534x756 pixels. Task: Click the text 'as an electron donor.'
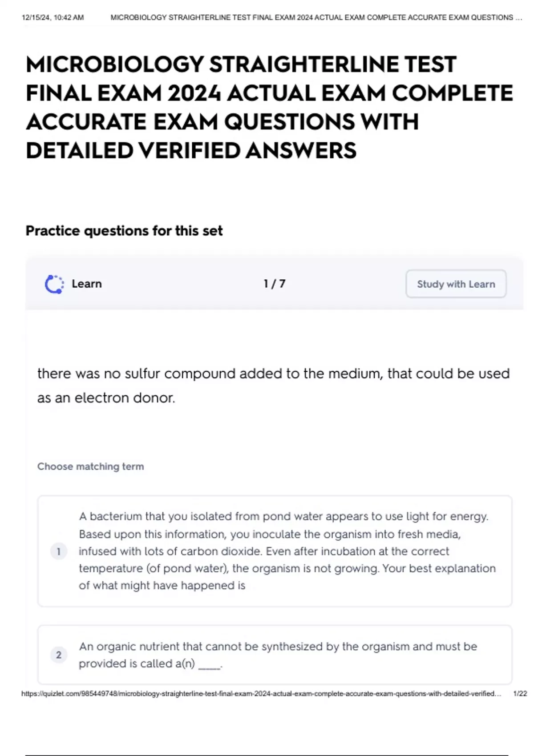point(106,398)
